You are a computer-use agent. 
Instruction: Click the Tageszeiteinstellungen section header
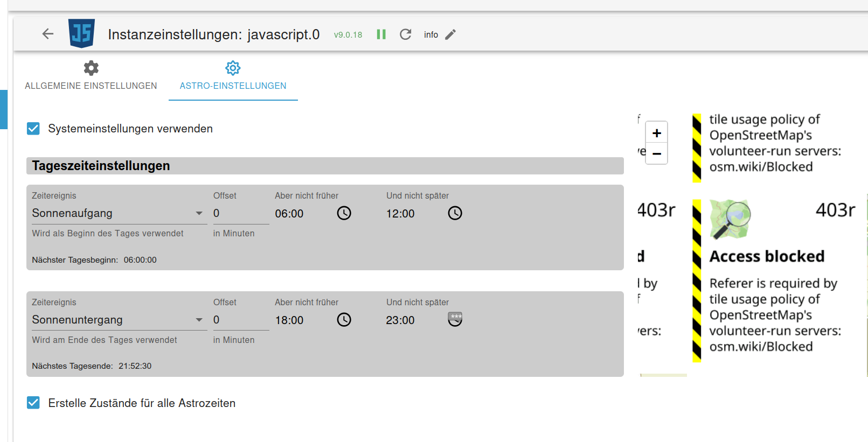pyautogui.click(x=325, y=166)
